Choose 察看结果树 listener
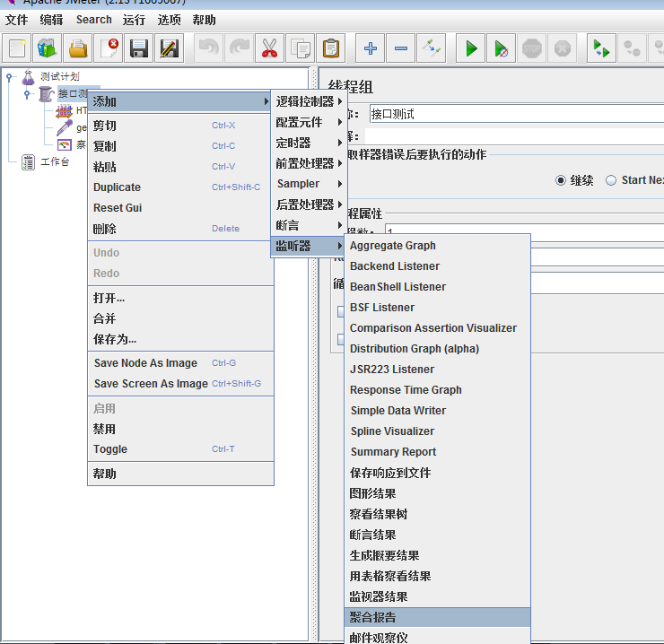This screenshot has height=644, width=664. [438, 514]
